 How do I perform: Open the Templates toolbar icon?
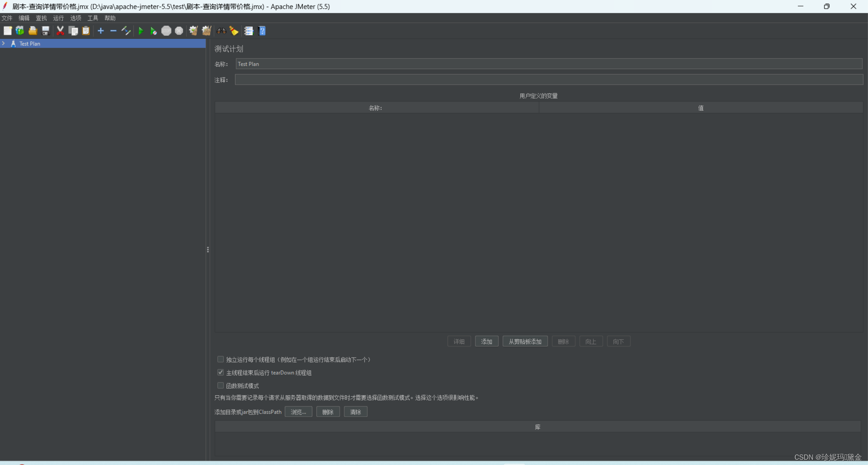point(20,31)
